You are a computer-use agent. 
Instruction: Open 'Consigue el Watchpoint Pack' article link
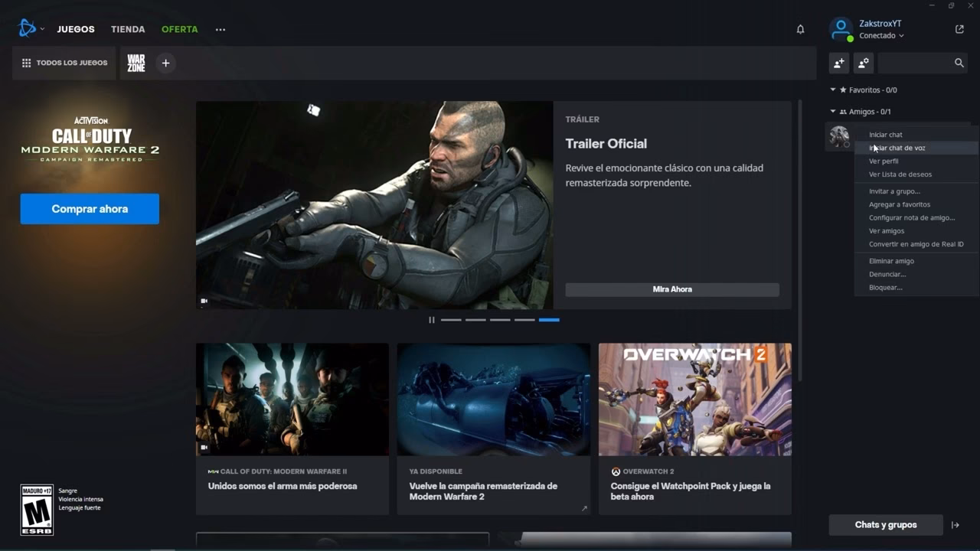691,491
